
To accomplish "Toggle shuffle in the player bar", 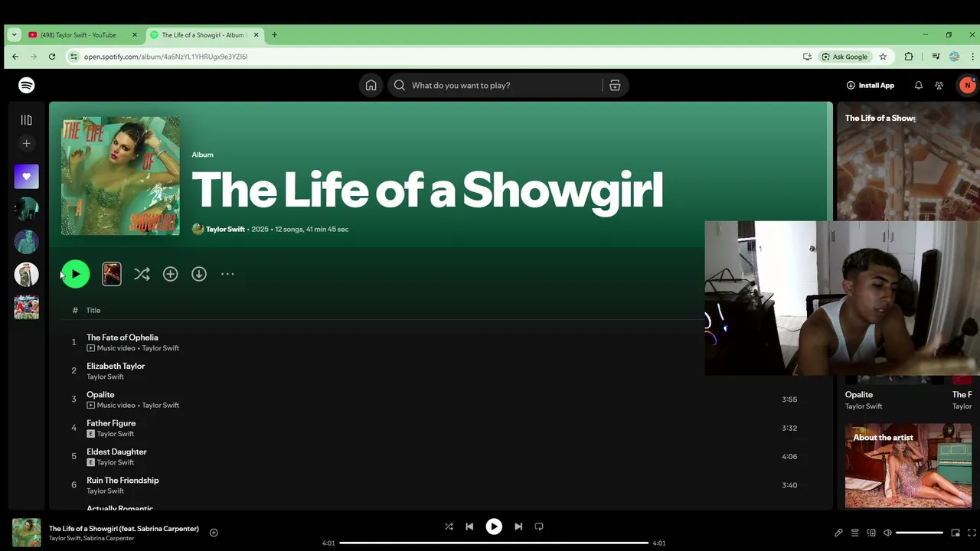I will [x=449, y=527].
